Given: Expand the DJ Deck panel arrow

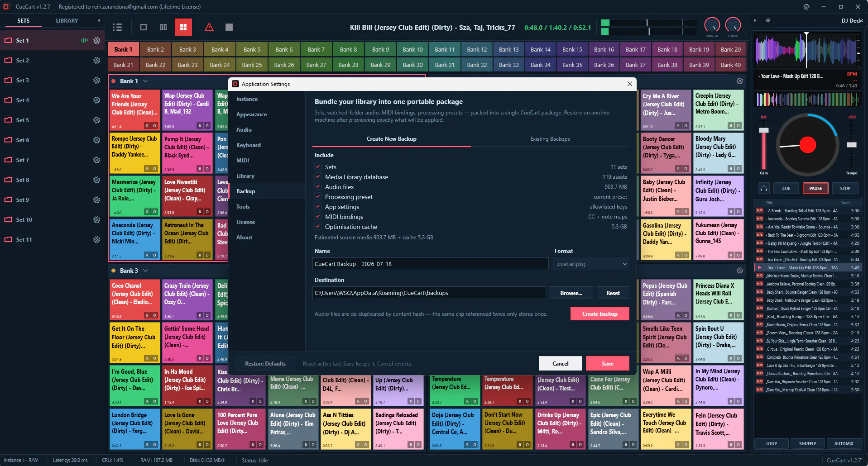Looking at the screenshot, I should coord(755,20).
